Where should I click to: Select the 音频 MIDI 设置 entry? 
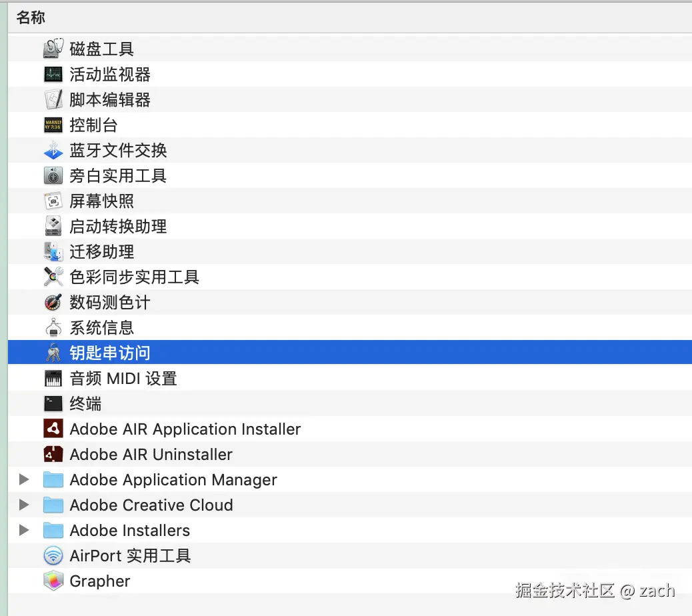123,379
